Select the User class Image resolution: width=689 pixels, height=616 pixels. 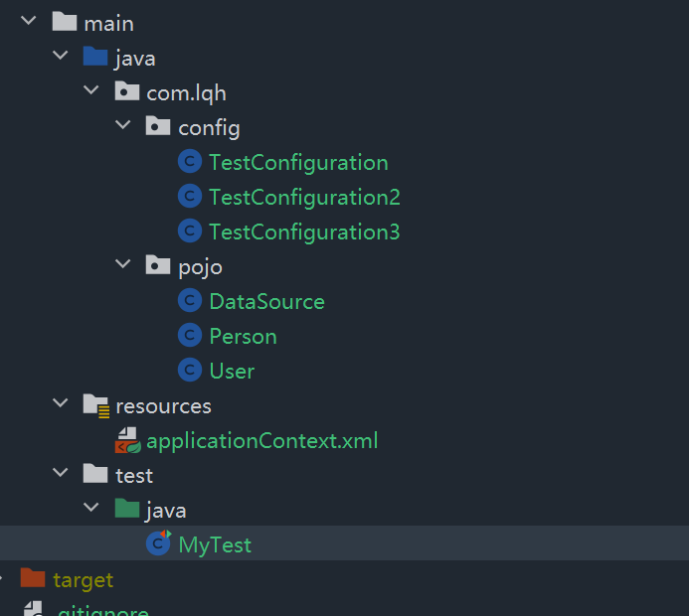tap(232, 372)
